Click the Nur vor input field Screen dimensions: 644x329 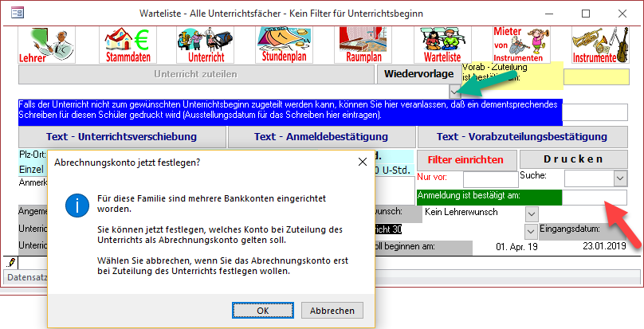tap(490, 180)
